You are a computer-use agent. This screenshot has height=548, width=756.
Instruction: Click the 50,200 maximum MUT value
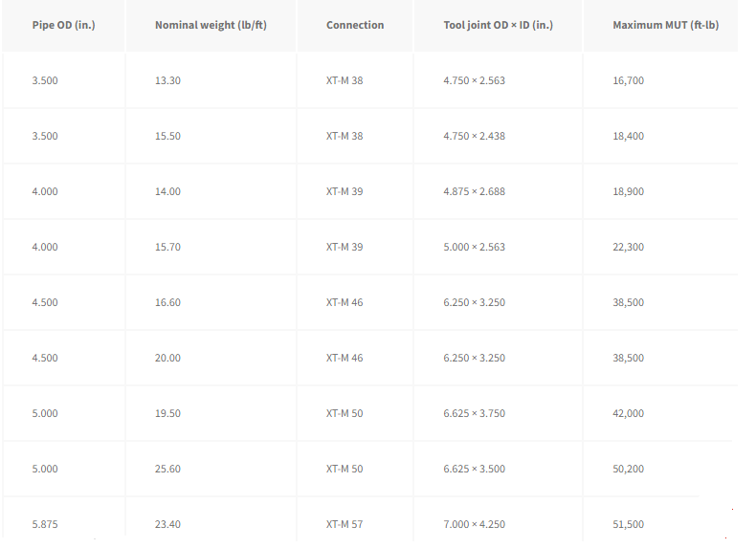(628, 469)
